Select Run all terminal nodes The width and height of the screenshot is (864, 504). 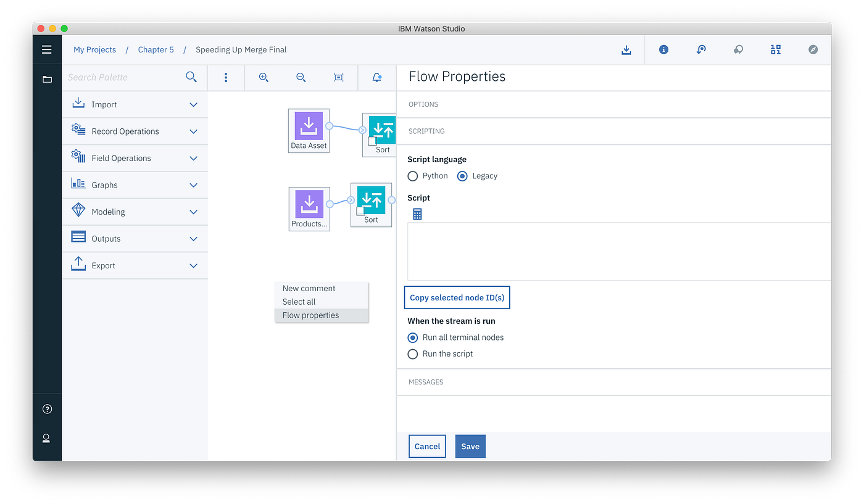(412, 337)
